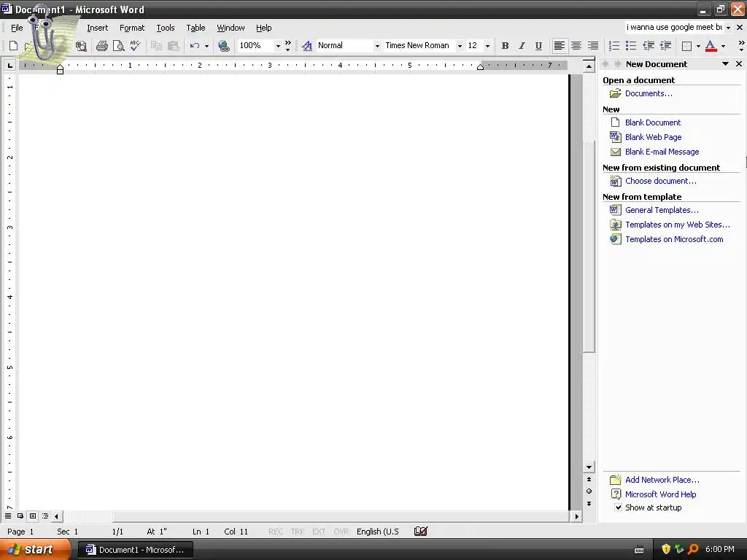Toggle Bold formatting

coord(505,46)
